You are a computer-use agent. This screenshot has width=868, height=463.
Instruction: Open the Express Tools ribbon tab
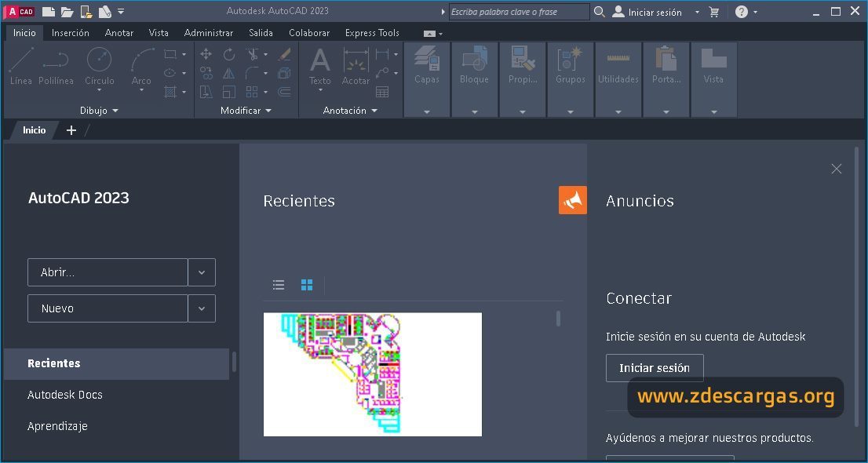click(x=372, y=33)
